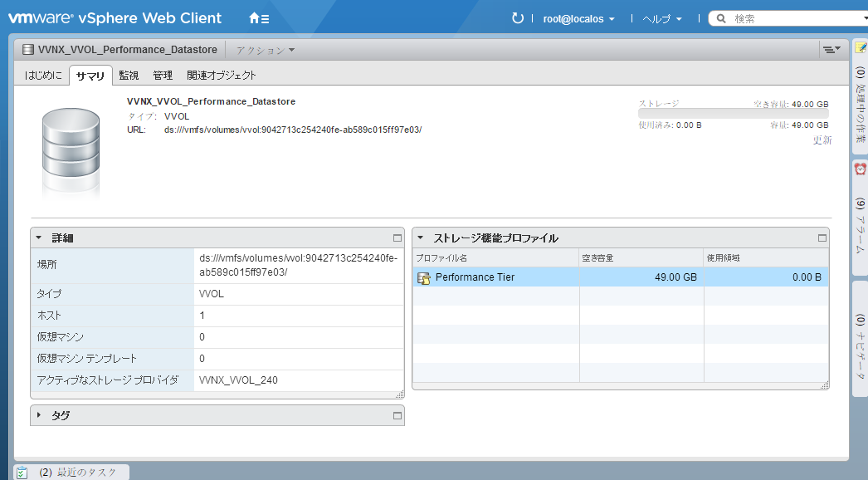
Task: Collapse the ストレージ機能プロファイル panel
Action: [x=420, y=238]
